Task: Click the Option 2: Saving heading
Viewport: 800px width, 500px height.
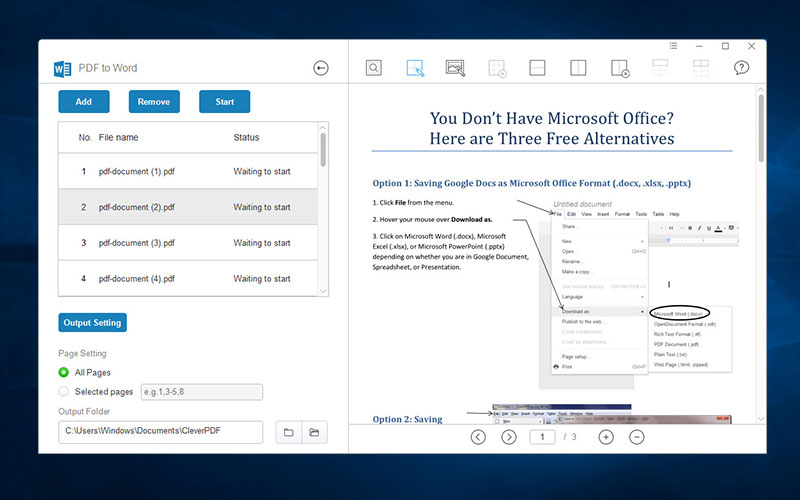Action: click(x=407, y=419)
